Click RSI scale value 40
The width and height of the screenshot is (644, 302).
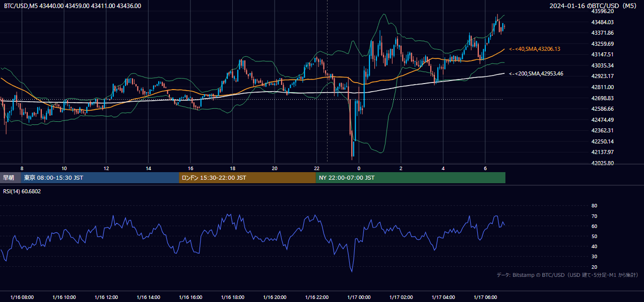[594, 247]
